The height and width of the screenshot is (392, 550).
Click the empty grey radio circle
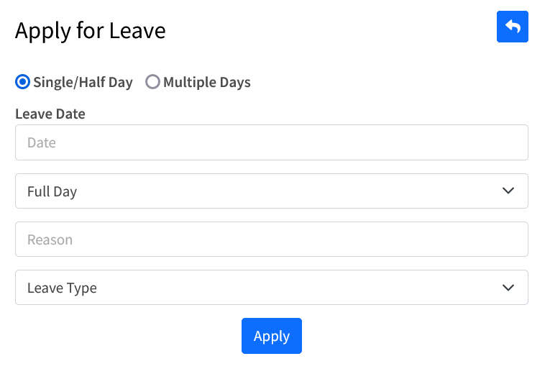(x=152, y=82)
